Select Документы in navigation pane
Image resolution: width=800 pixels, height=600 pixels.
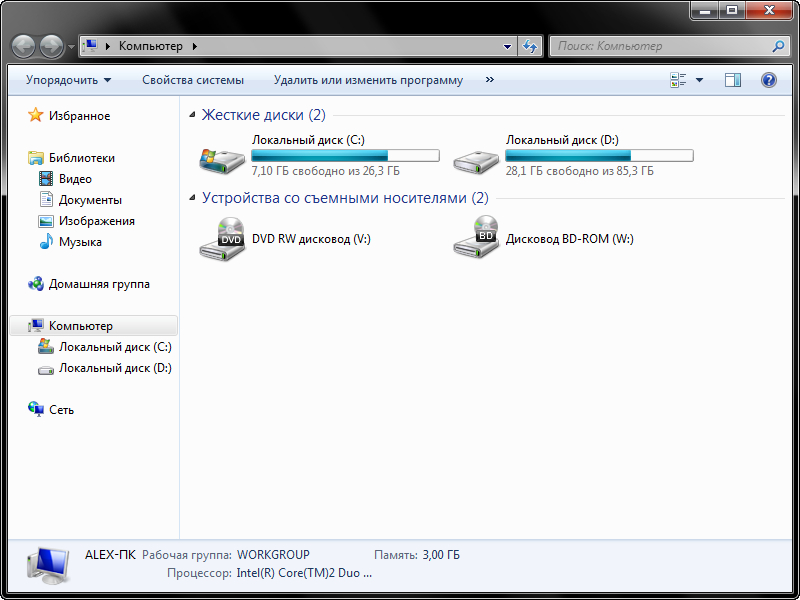click(x=90, y=200)
